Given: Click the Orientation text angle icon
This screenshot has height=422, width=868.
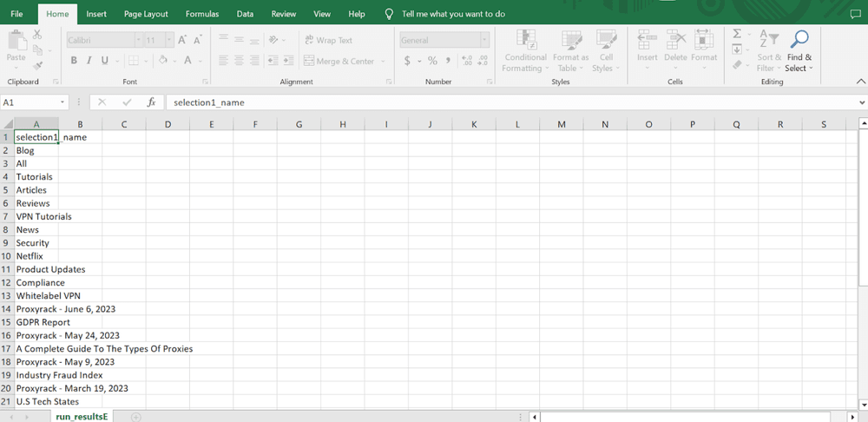Looking at the screenshot, I should [x=273, y=40].
